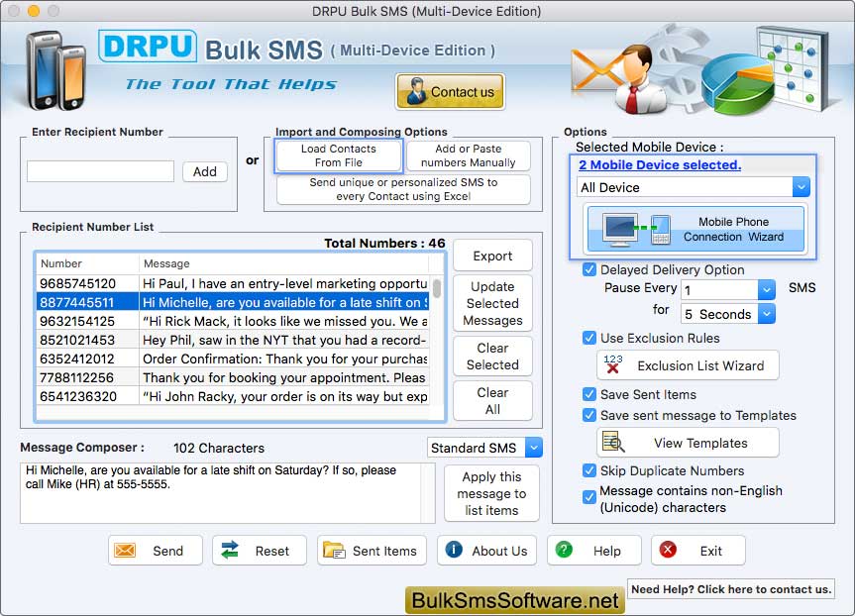The width and height of the screenshot is (855, 616).
Task: Click the Add recipient button
Action: click(x=204, y=171)
